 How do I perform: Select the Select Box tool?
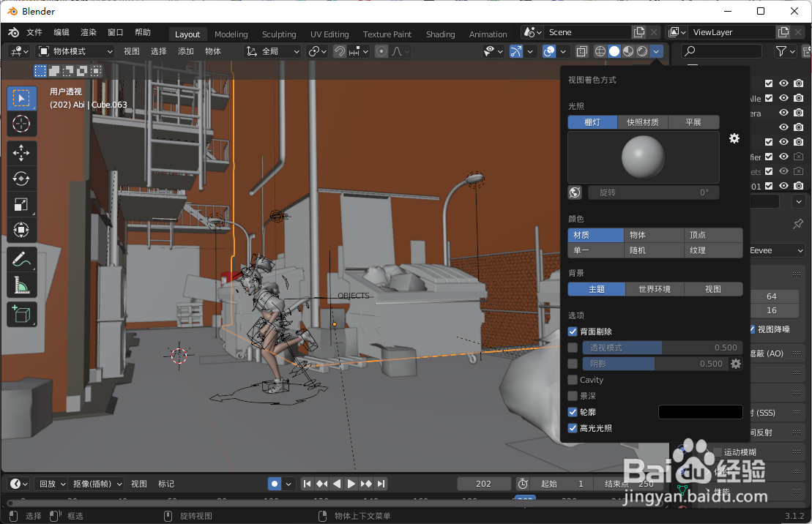pos(21,98)
